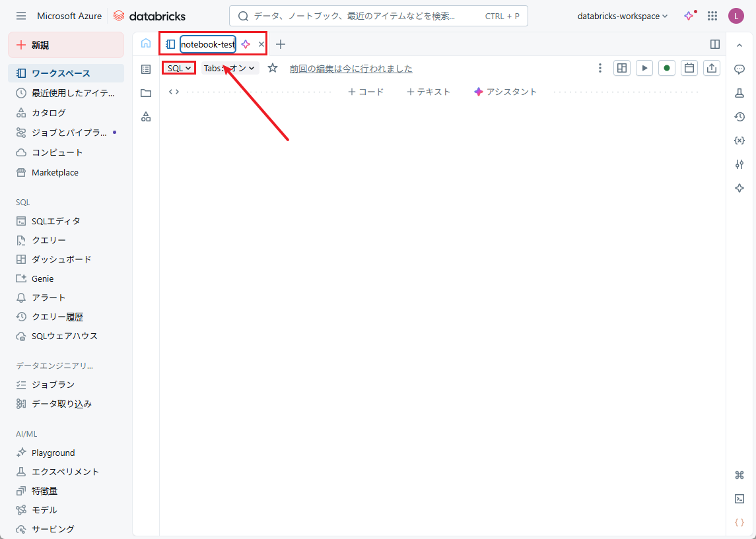Open experiments flask icon on right rail
The height and width of the screenshot is (539, 756).
739,93
